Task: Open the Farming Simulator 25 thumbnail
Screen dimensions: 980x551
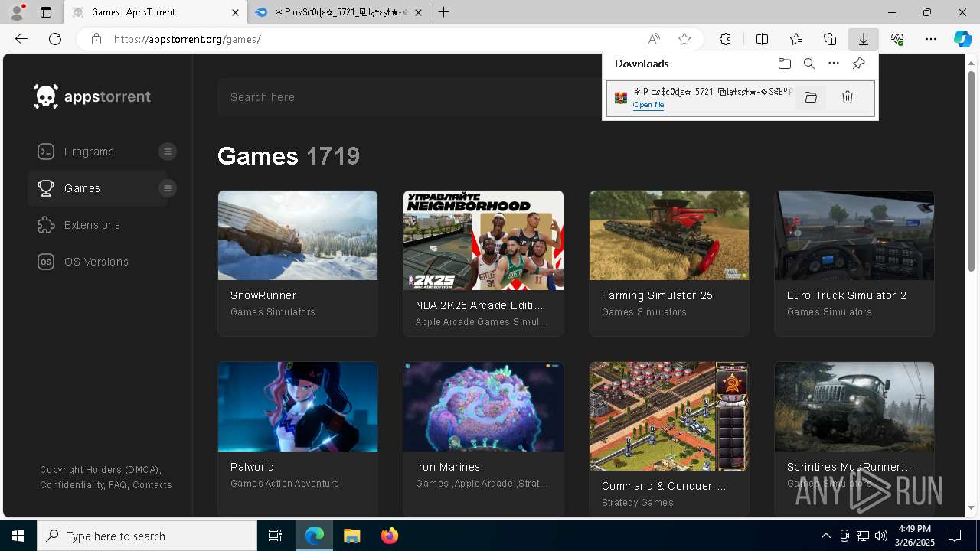Action: point(669,235)
